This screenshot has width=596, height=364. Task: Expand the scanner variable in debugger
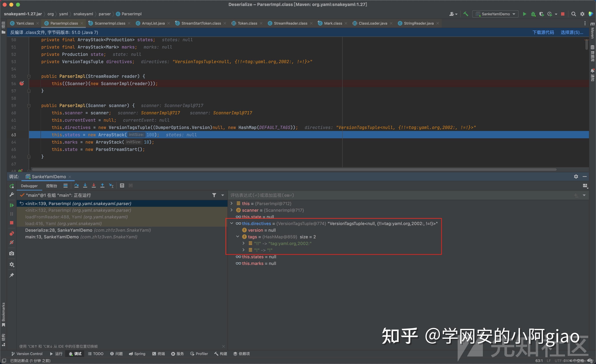[232, 210]
